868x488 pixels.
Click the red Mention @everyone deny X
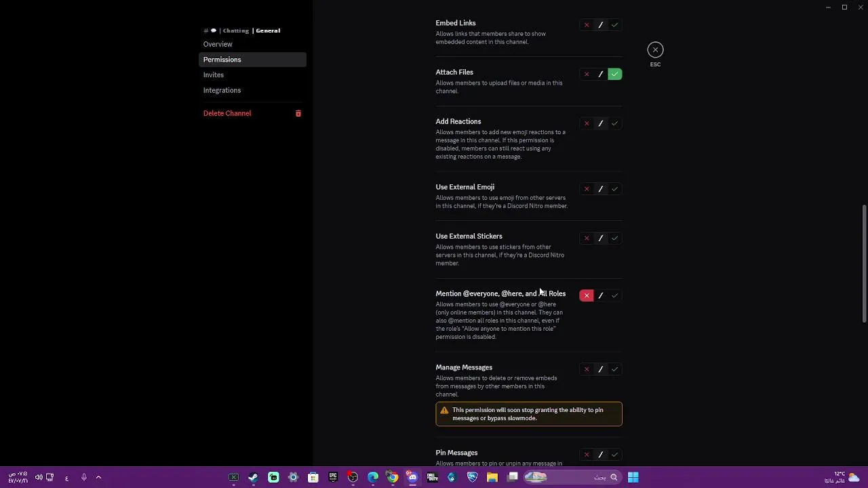tap(587, 296)
